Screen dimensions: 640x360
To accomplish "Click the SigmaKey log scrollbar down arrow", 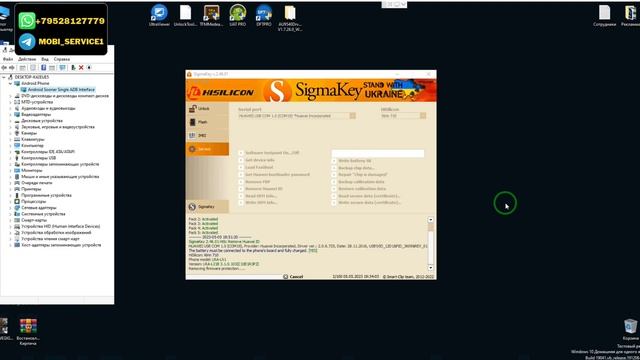I will (x=431, y=268).
